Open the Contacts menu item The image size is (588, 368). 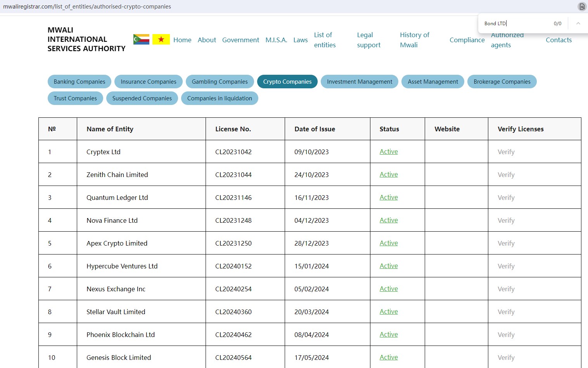pos(559,40)
